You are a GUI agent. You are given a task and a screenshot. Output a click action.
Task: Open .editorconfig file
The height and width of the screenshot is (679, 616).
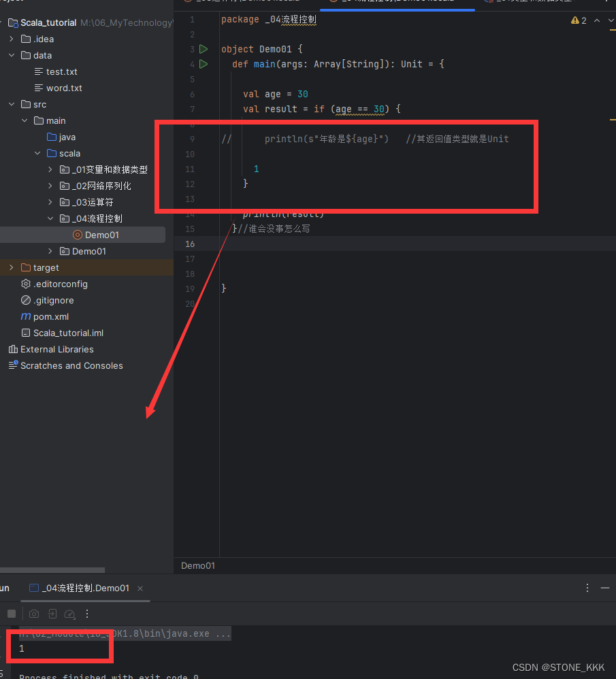point(54,284)
